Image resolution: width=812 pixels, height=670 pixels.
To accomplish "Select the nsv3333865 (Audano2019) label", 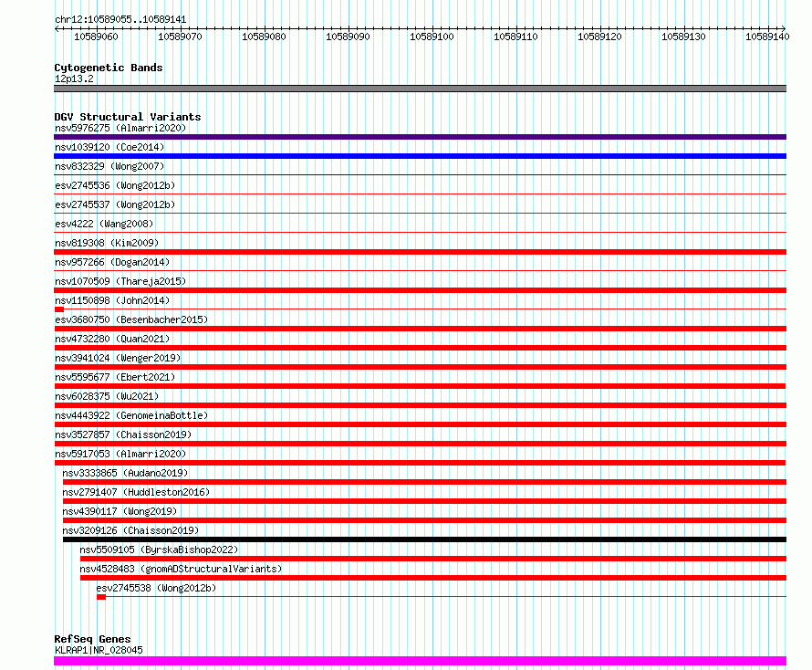I will point(125,473).
